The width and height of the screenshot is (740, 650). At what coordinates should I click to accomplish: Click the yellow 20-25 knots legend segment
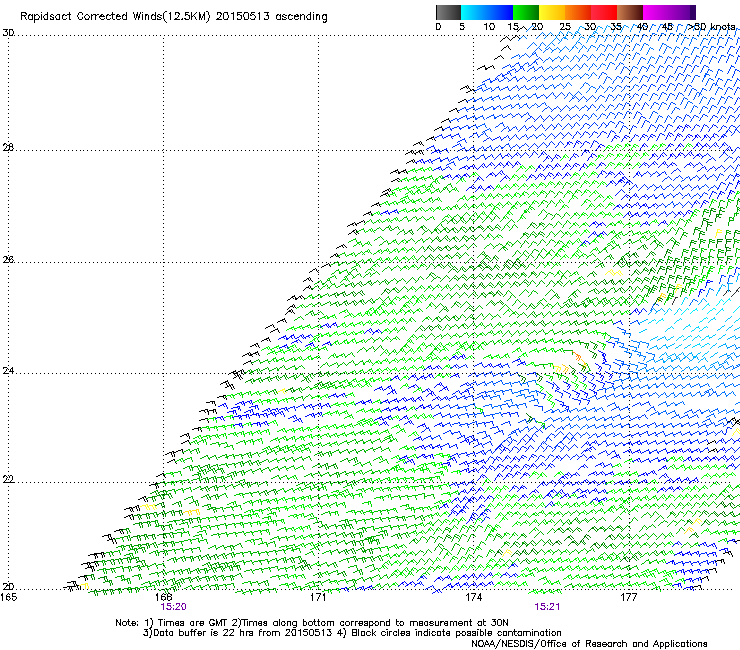(552, 12)
